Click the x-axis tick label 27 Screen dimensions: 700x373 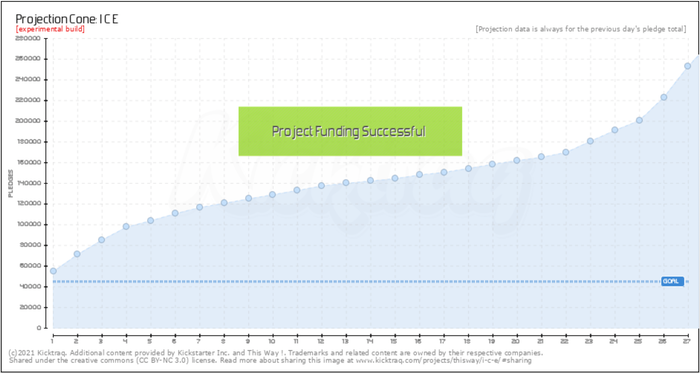pyautogui.click(x=688, y=341)
